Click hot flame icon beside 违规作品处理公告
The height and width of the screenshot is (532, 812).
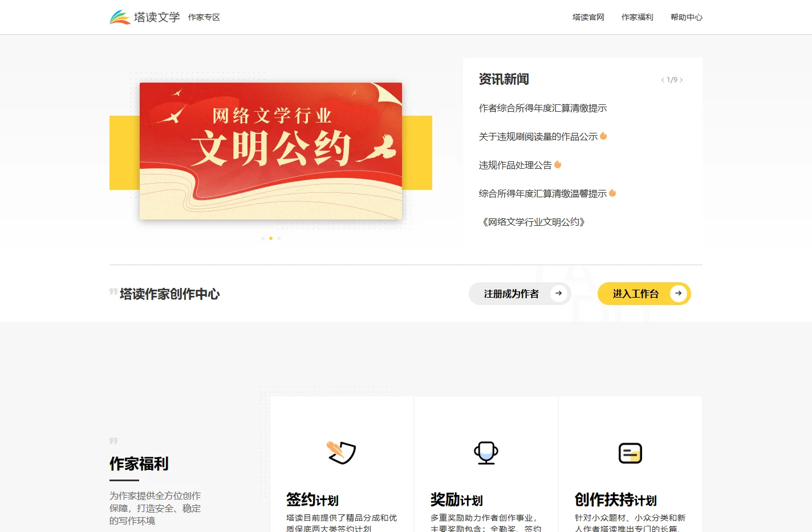[x=558, y=164]
